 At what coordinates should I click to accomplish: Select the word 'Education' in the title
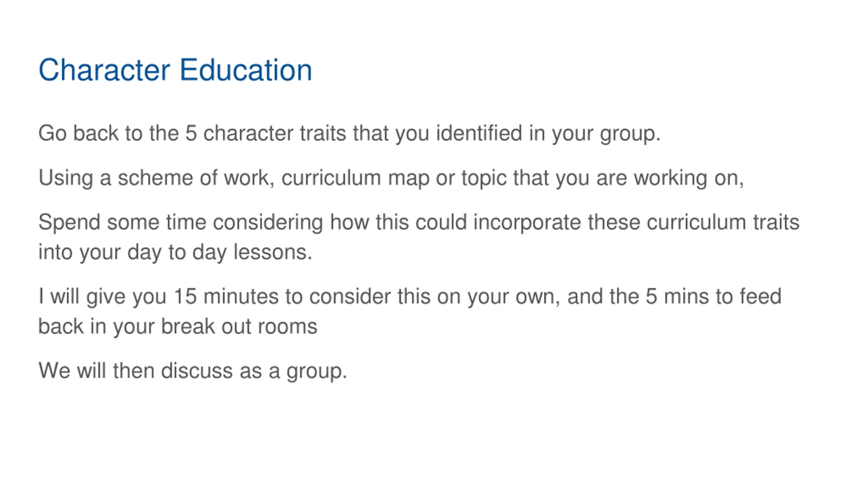[245, 70]
